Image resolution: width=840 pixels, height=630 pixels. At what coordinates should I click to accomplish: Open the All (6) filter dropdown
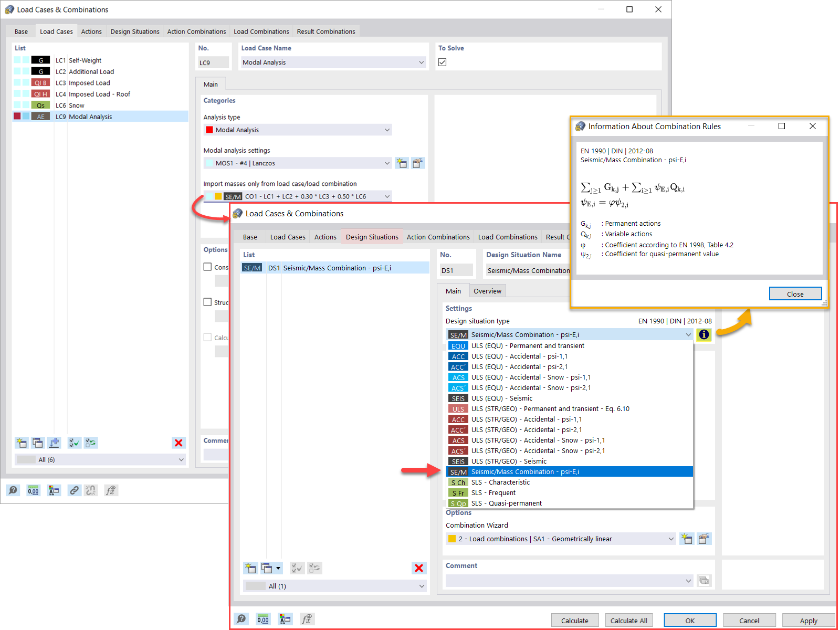pyautogui.click(x=181, y=459)
